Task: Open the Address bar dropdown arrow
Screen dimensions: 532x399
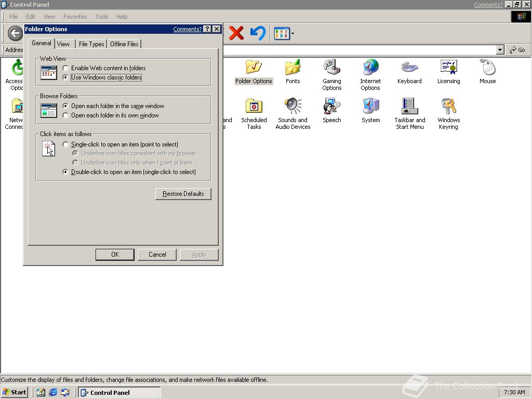Action: point(500,50)
